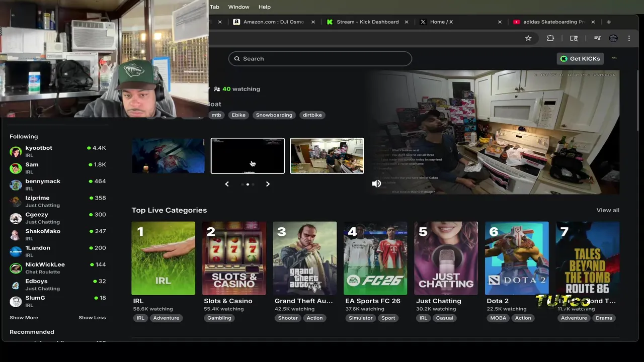Screen dimensions: 644x362
Task: Open a new browser tab with plus
Action: pos(609,22)
